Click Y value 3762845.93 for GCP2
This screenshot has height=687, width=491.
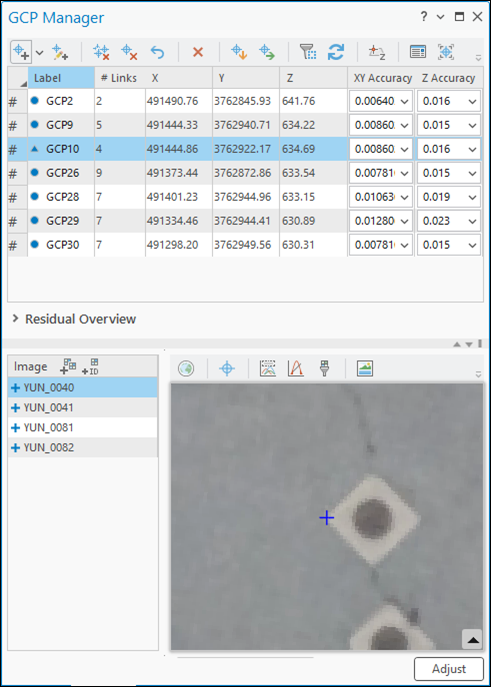point(242,101)
